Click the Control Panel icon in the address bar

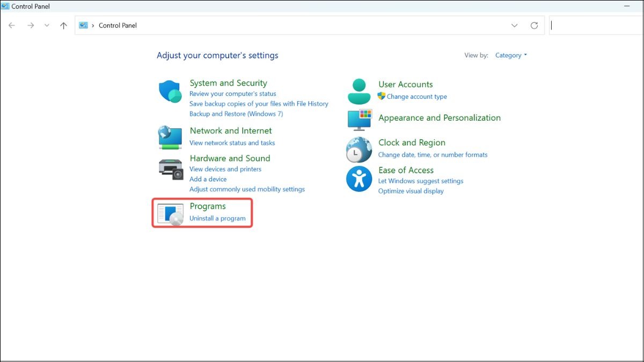click(x=83, y=25)
